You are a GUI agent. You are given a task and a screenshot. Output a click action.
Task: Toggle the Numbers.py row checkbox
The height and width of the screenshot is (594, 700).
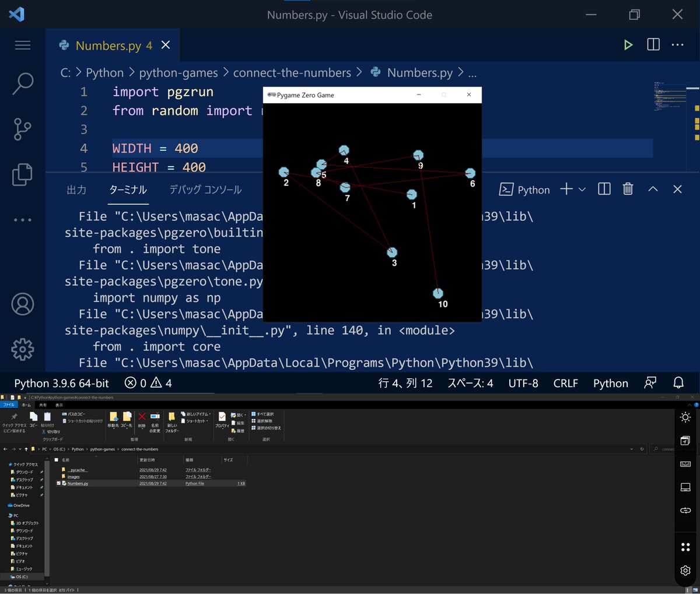[58, 483]
